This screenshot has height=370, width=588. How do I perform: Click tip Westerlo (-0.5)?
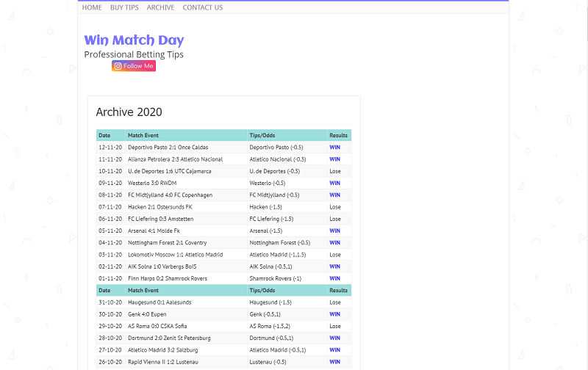268,183
